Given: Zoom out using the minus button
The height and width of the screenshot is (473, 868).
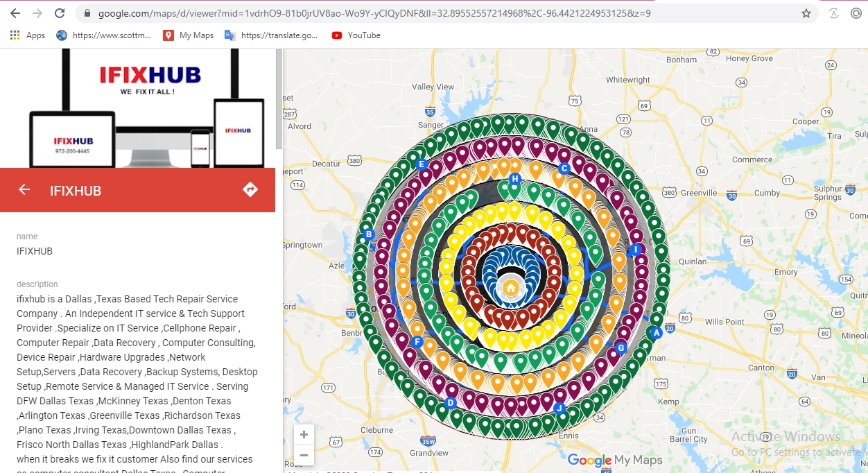Looking at the screenshot, I should (303, 456).
